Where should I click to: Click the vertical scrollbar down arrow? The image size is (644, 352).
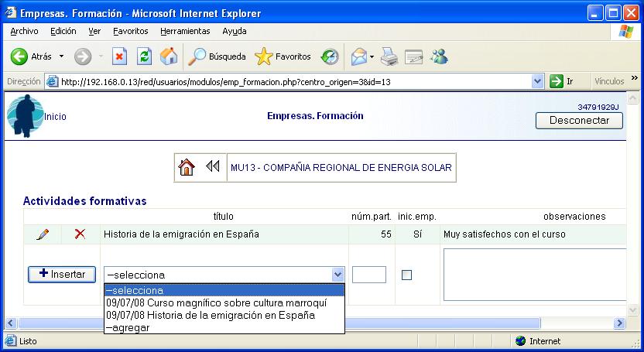point(632,309)
